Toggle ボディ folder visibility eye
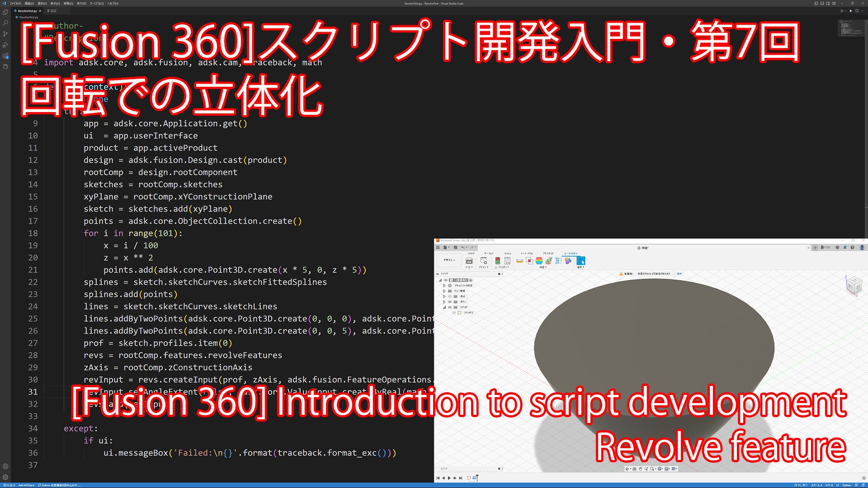 (450, 302)
